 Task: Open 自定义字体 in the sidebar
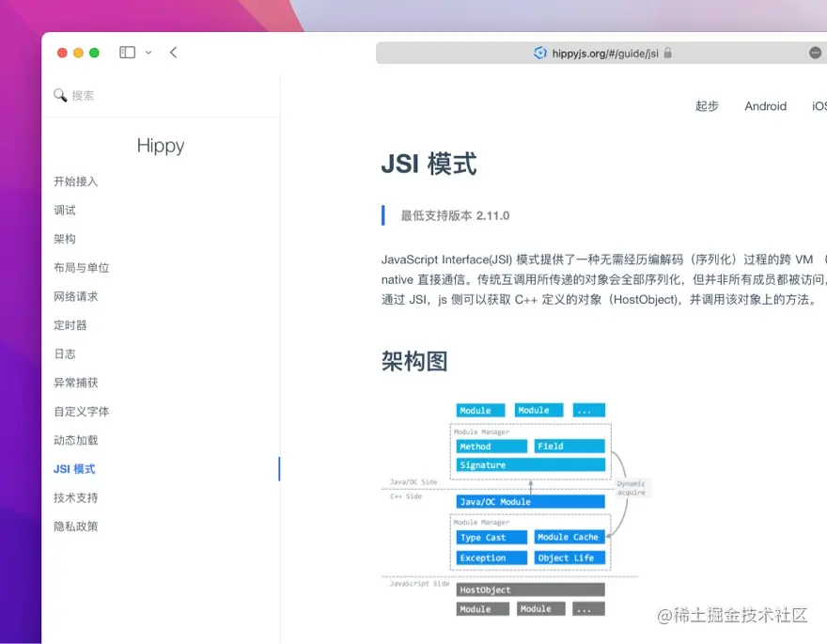click(82, 412)
